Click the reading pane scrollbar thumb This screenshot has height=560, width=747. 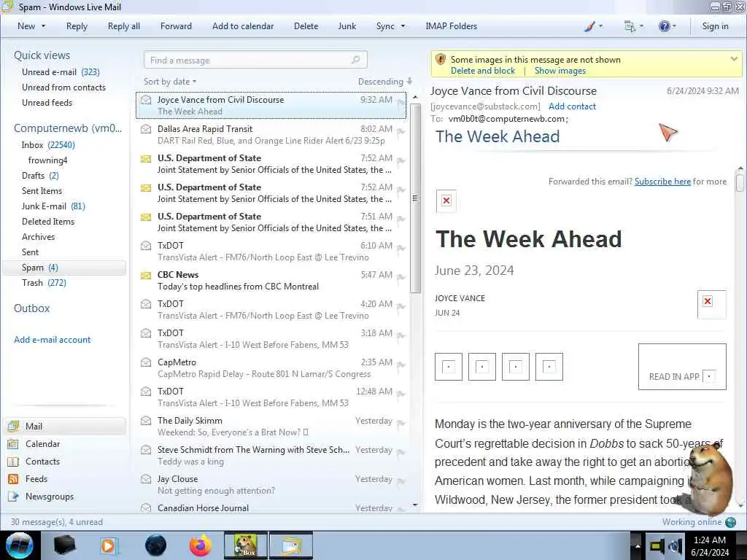740,183
